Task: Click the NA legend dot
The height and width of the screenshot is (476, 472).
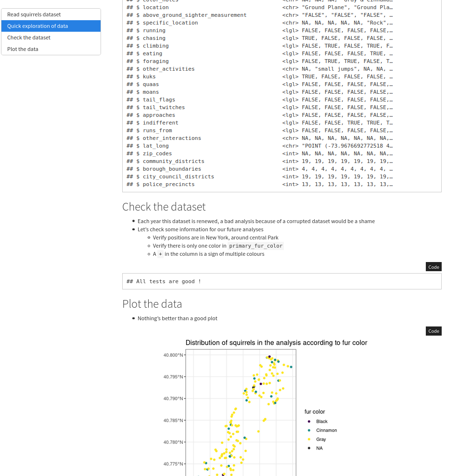Action: pos(309,448)
